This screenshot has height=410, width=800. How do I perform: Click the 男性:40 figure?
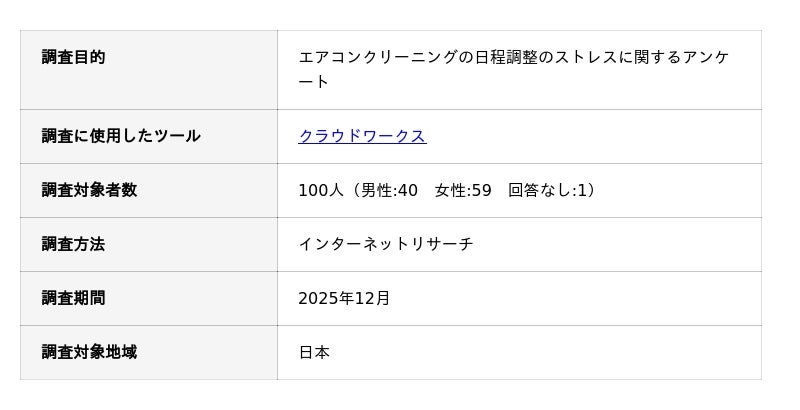[389, 190]
